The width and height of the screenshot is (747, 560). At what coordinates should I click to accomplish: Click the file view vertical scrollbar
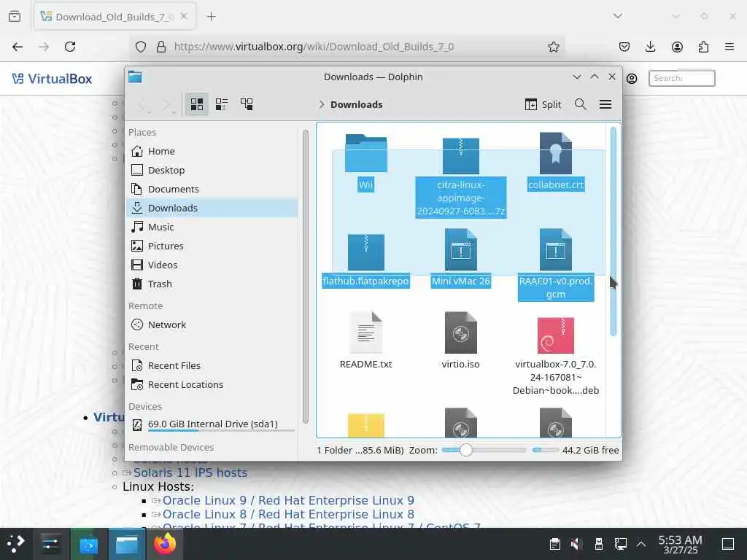[613, 231]
